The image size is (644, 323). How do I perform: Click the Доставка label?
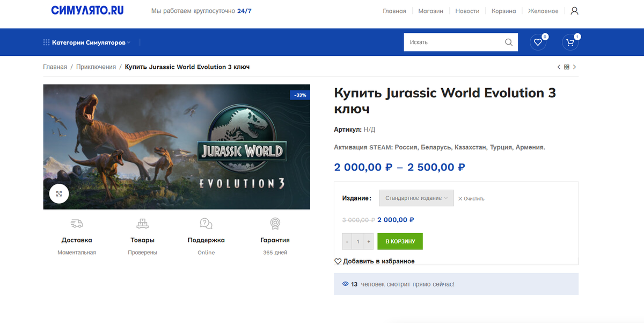tap(77, 240)
